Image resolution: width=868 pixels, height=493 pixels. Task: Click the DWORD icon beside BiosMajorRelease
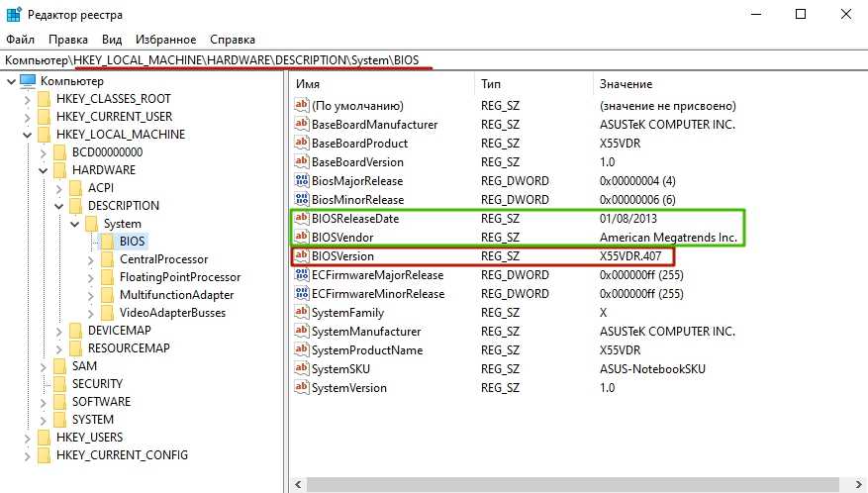pyautogui.click(x=302, y=181)
